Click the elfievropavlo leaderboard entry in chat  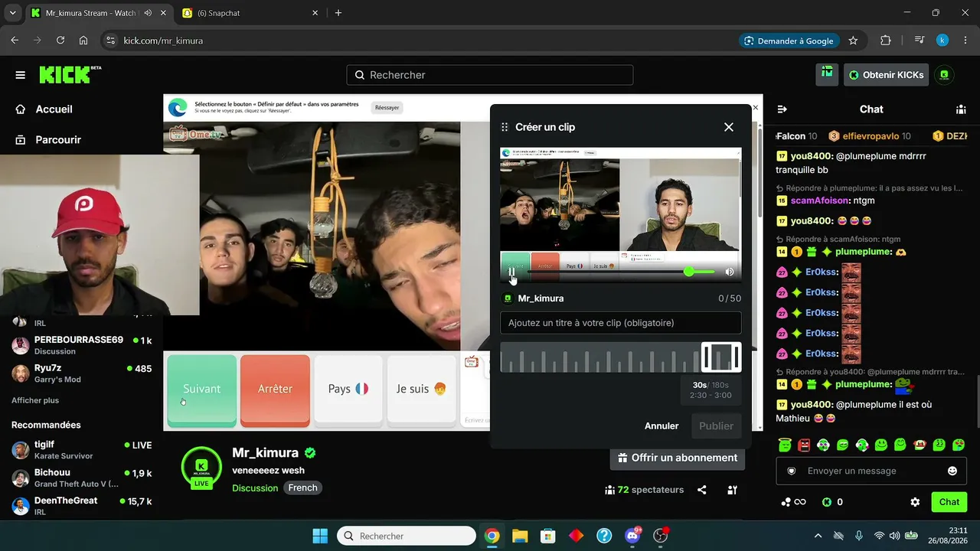click(870, 136)
